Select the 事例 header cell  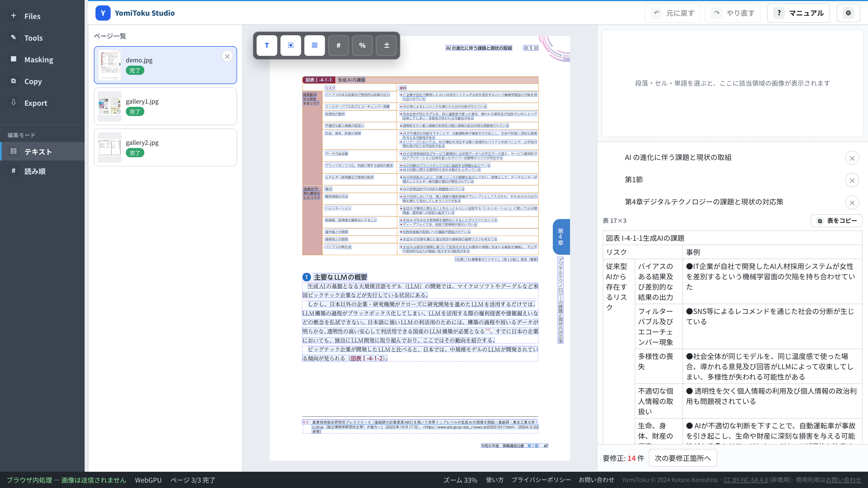(772, 252)
